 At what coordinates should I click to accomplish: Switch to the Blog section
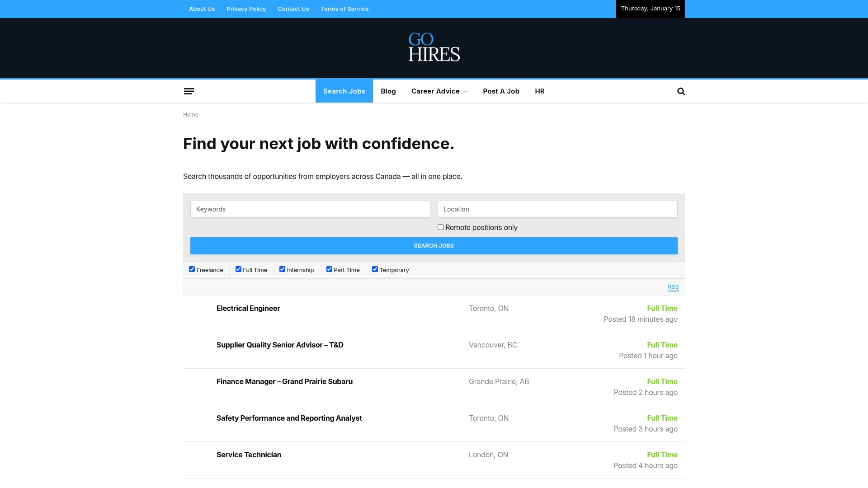coord(388,91)
